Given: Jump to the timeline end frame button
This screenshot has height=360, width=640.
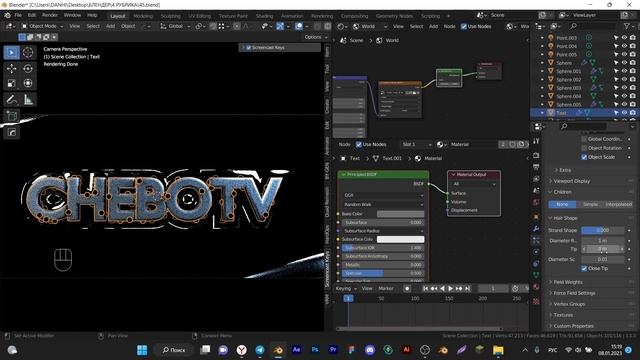Looking at the screenshot, I should point(468,289).
